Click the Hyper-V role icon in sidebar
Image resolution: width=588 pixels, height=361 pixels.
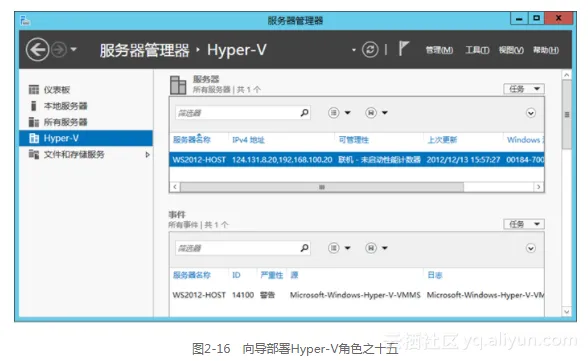click(34, 138)
